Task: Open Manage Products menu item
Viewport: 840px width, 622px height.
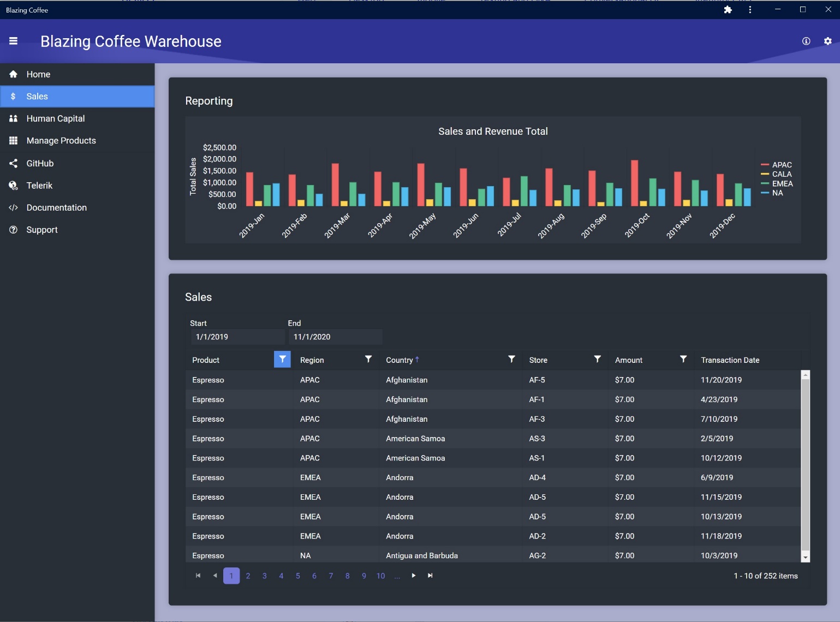Action: [78, 141]
